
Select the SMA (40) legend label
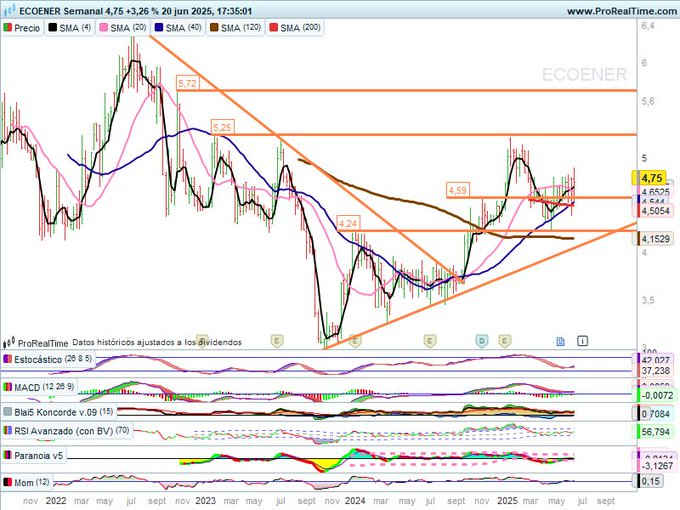184,28
